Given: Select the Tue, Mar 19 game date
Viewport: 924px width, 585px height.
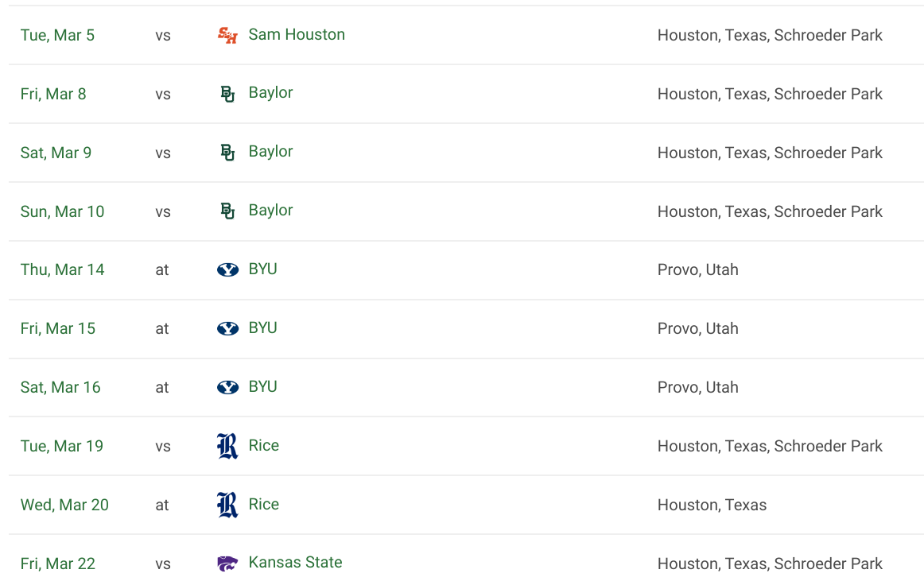Looking at the screenshot, I should pos(61,446).
